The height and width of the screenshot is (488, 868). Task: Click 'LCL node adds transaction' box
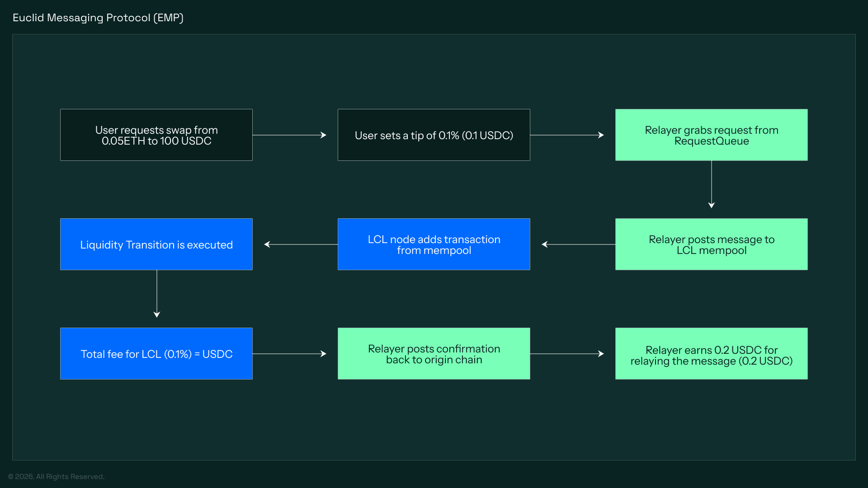coord(434,244)
